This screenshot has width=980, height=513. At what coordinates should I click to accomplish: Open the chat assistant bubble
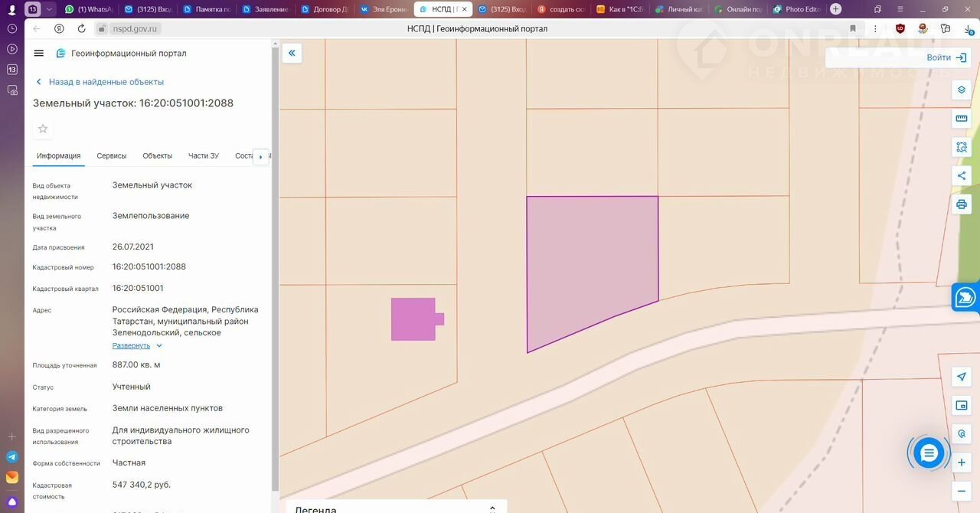point(929,453)
